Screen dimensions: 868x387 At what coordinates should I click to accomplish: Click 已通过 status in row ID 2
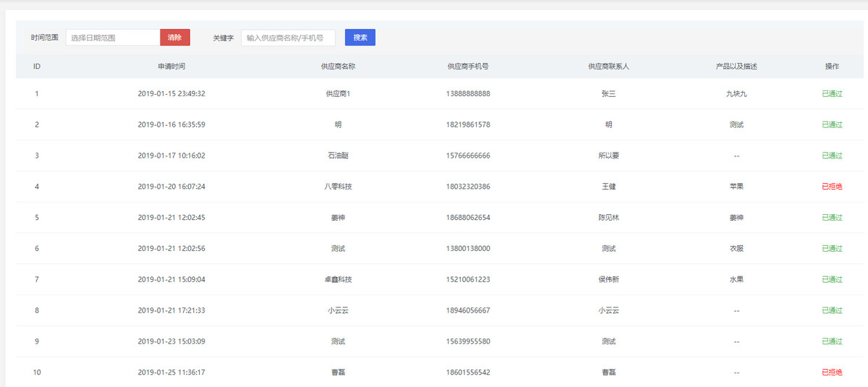[x=832, y=125]
